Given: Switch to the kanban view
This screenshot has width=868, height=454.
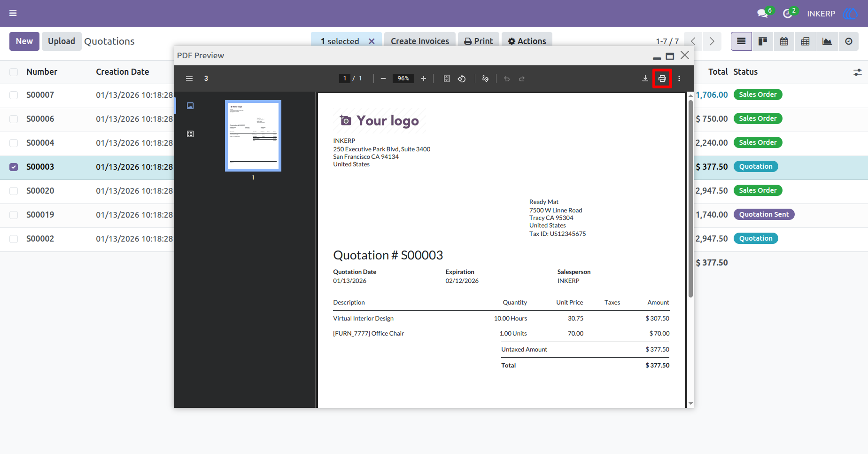Looking at the screenshot, I should click(x=763, y=41).
